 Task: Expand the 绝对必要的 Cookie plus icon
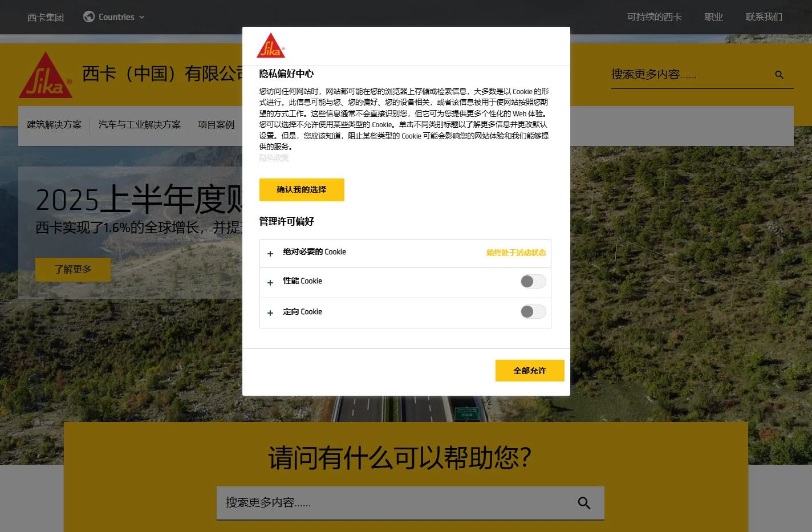pos(270,254)
